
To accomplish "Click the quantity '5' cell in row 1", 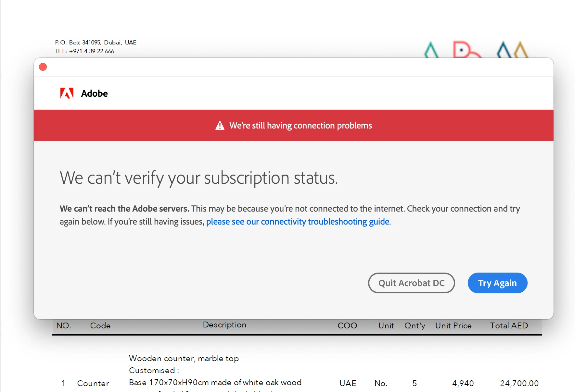I will click(x=415, y=383).
